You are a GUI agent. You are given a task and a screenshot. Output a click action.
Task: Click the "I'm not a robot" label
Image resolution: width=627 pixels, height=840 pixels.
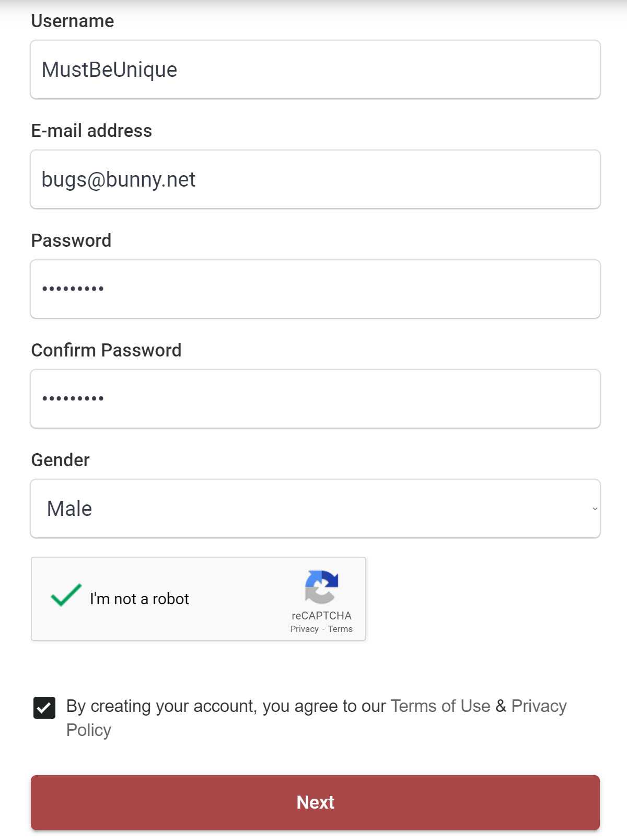click(140, 599)
